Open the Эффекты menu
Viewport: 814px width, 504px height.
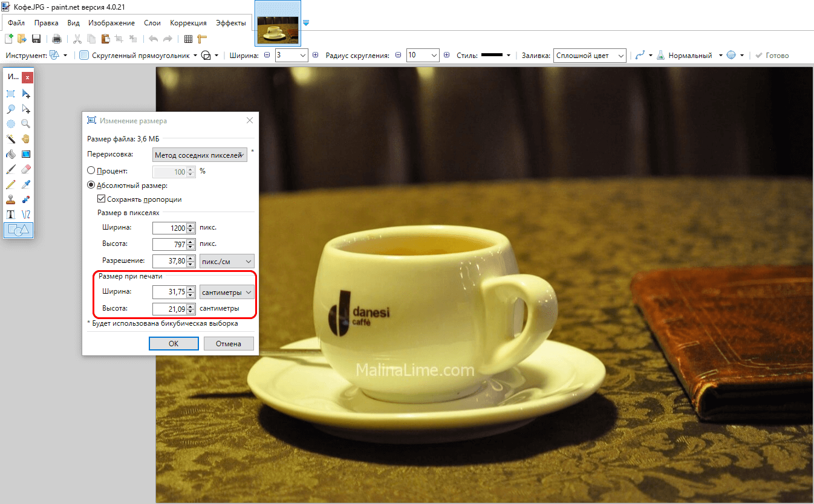[230, 23]
